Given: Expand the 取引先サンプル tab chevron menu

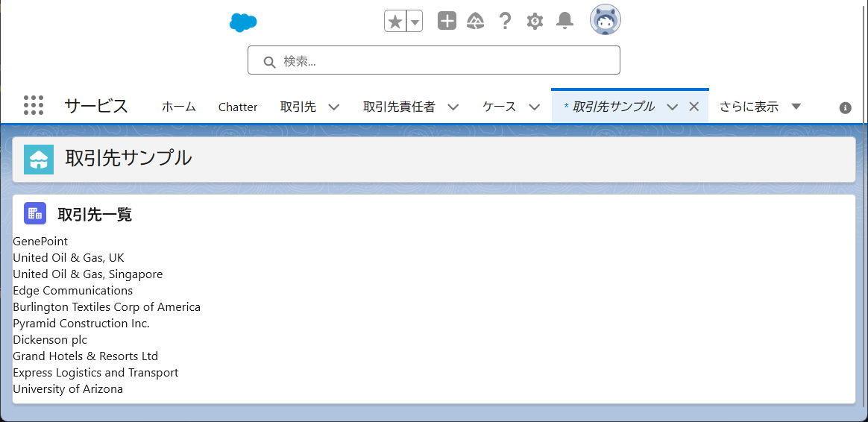Looking at the screenshot, I should tap(673, 107).
